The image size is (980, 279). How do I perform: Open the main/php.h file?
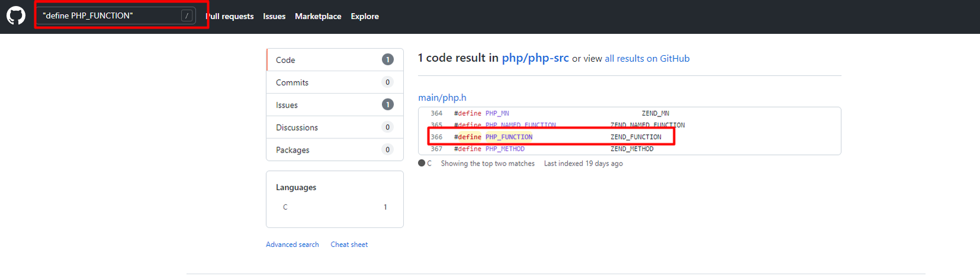pos(442,98)
